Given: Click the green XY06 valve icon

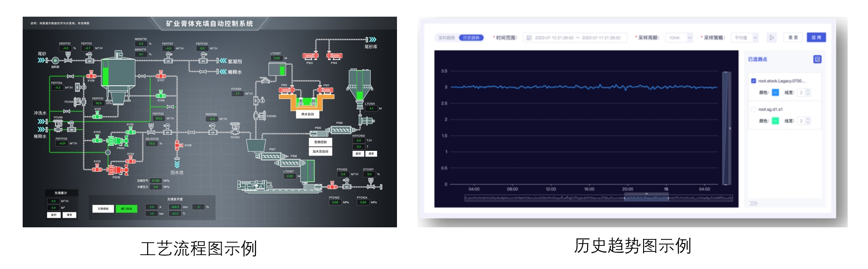Looking at the screenshot, I should (x=161, y=95).
